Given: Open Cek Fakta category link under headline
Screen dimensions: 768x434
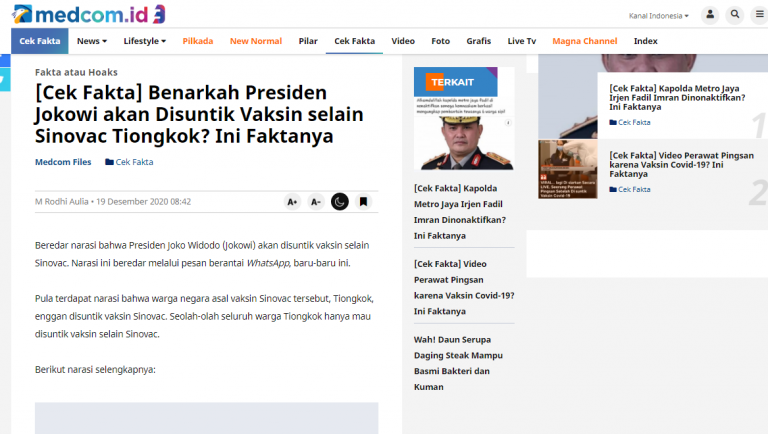Looking at the screenshot, I should pos(134,162).
